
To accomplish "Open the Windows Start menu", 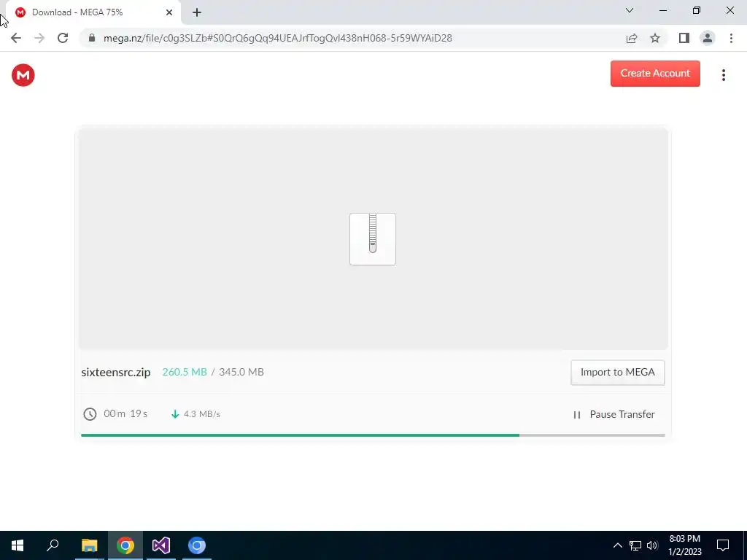I will click(18, 545).
